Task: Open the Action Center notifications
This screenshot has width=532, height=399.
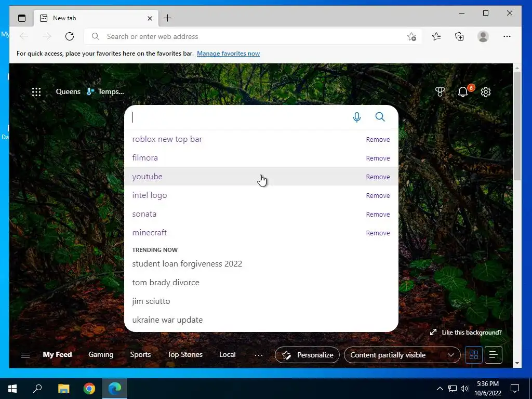Action: (x=515, y=389)
